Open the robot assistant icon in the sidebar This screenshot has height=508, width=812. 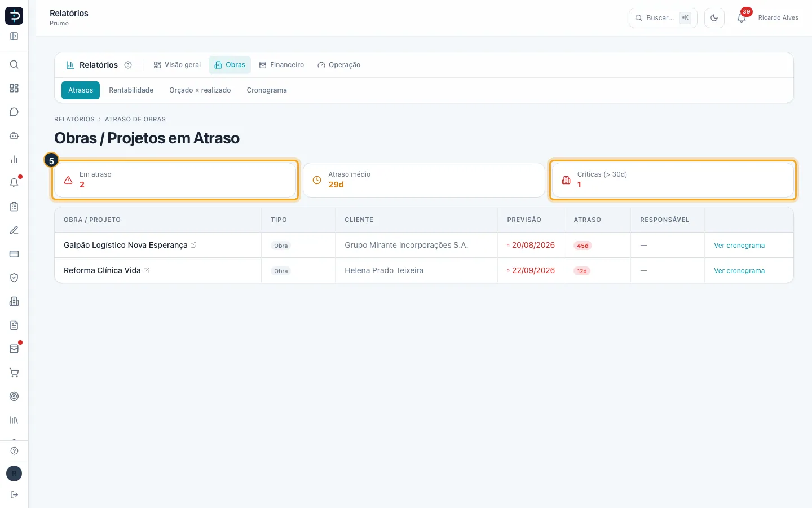[x=14, y=135]
